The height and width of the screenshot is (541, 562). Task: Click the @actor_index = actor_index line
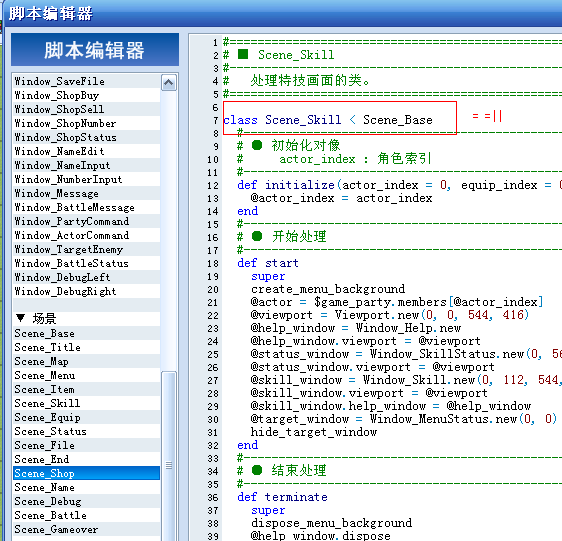341,198
